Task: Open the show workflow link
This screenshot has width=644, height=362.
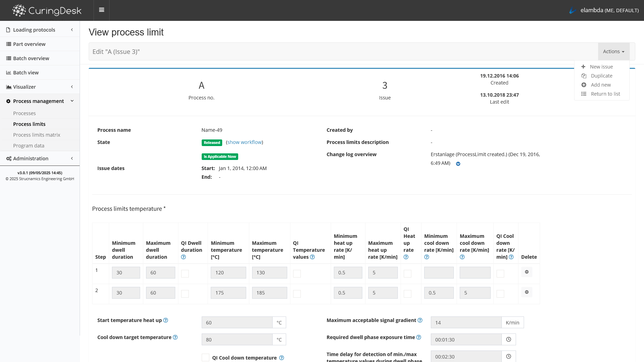Action: click(244, 142)
